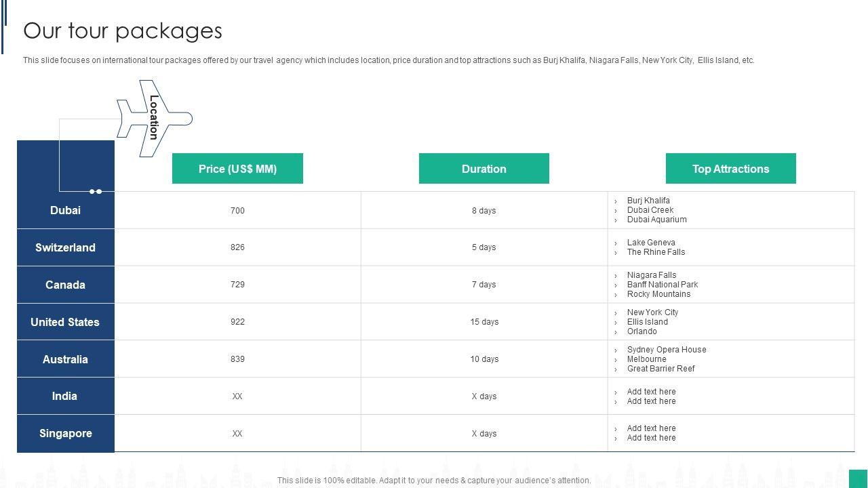The width and height of the screenshot is (868, 488).
Task: Click the chevron bullet beside Niagara Falls
Action: (616, 276)
